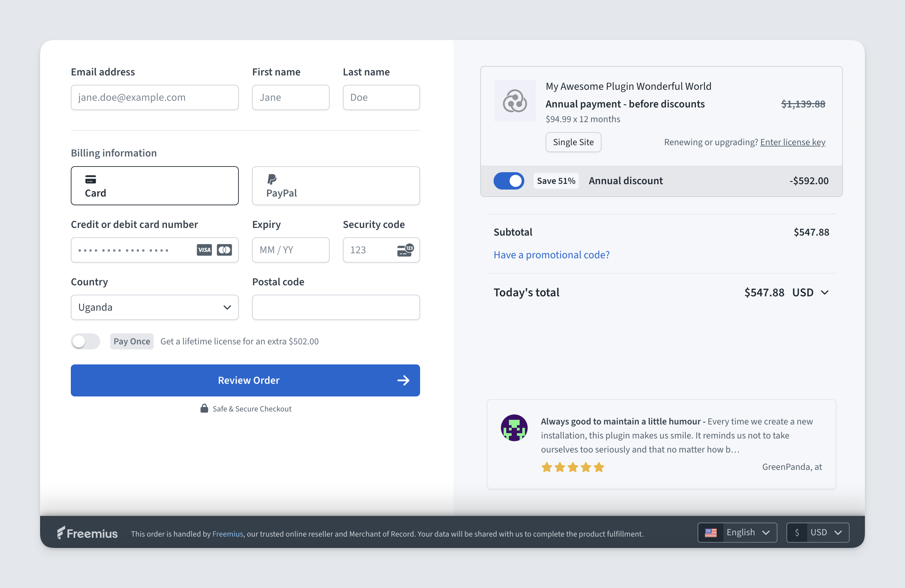This screenshot has height=588, width=905.
Task: Focus the card number field
Action: click(x=155, y=250)
